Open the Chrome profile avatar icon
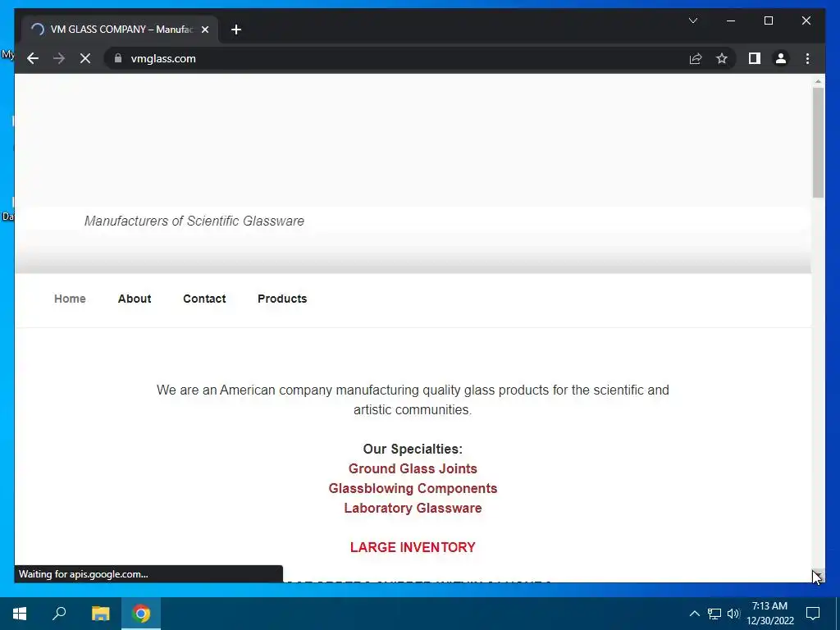 coord(781,58)
